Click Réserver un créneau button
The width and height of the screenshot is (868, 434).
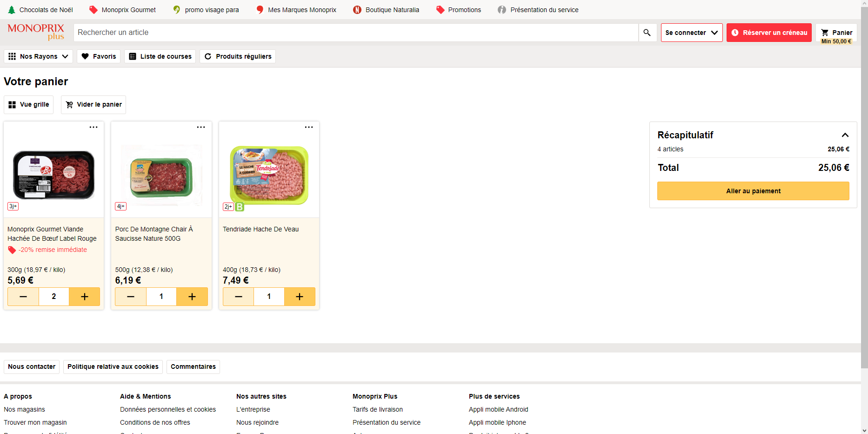coord(769,33)
